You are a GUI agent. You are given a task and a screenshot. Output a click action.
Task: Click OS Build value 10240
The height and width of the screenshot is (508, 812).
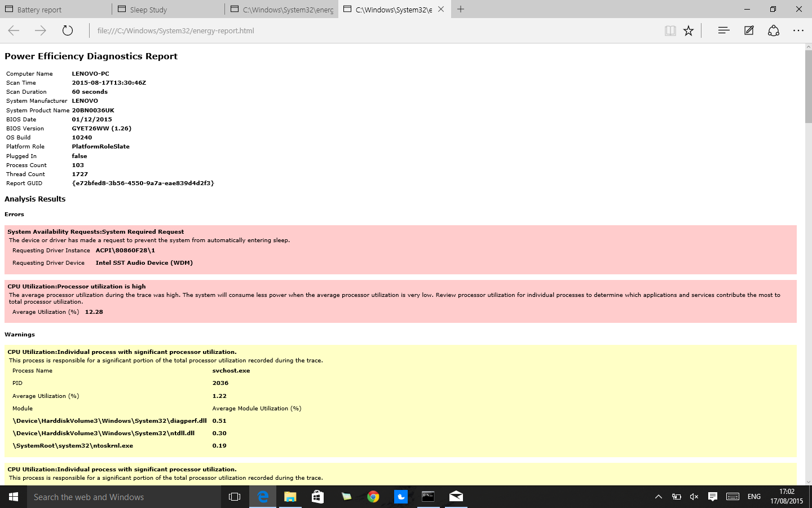[82, 137]
